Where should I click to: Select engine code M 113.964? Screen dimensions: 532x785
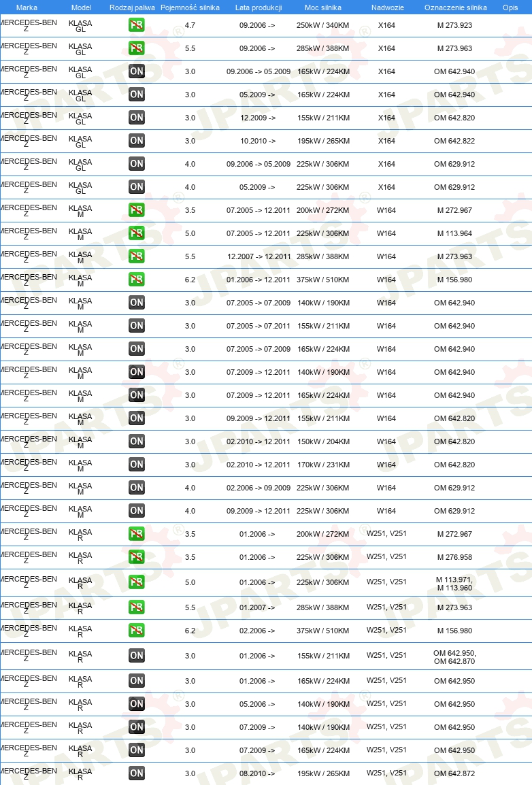454,233
